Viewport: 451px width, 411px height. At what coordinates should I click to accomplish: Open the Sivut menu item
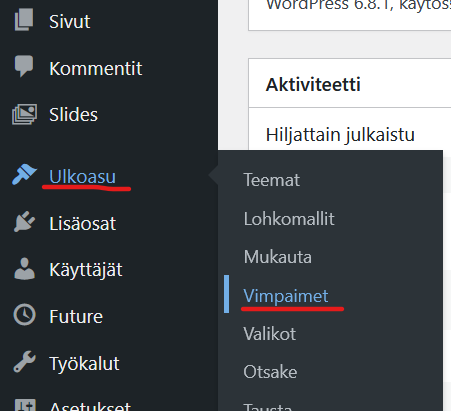point(69,22)
